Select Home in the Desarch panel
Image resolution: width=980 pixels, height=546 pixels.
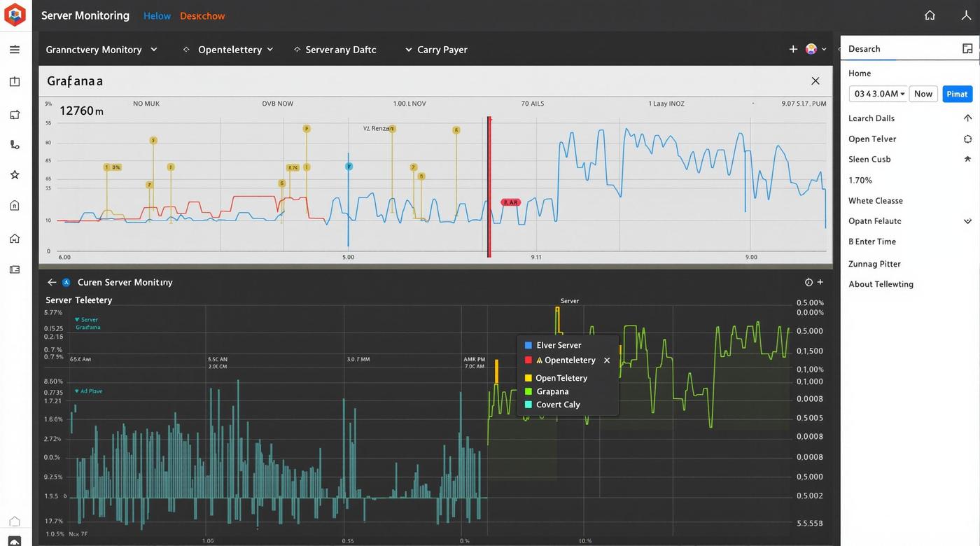point(859,73)
